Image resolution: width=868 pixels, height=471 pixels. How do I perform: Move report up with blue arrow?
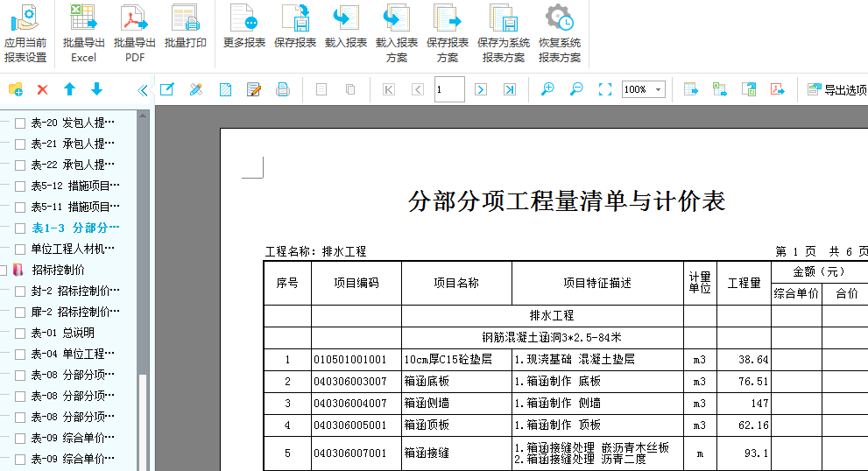click(x=69, y=89)
